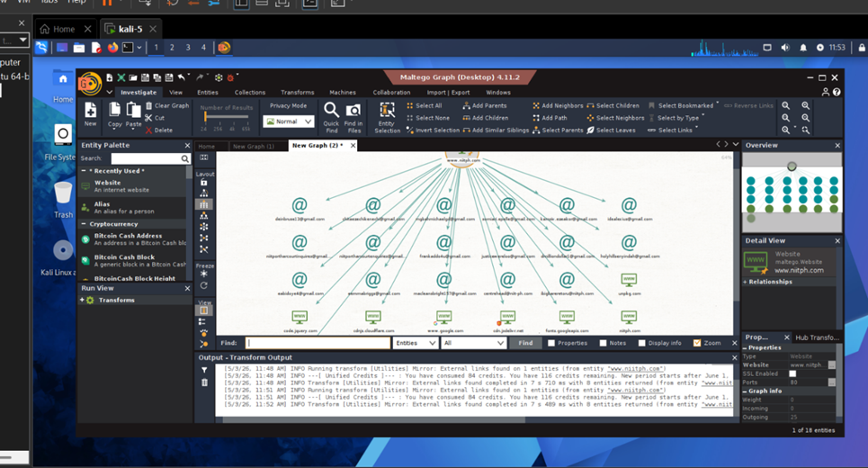Open Firefox from Kali panel
Image resolution: width=868 pixels, height=468 pixels.
(x=112, y=48)
